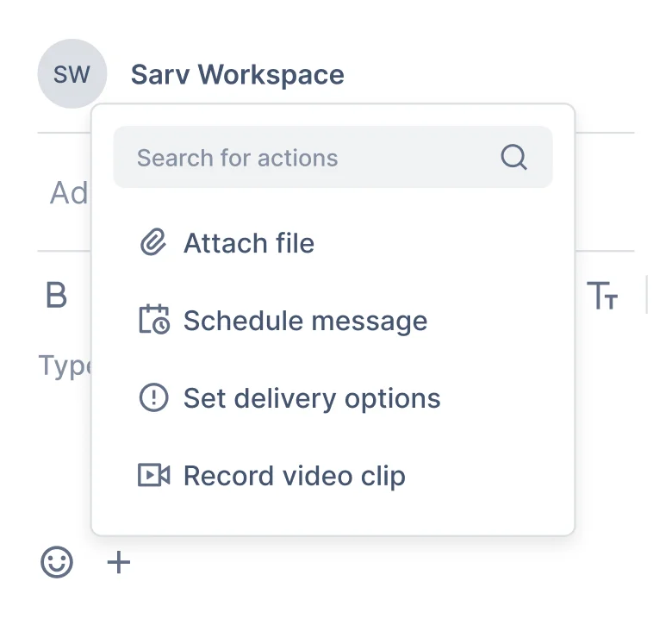
Task: Click the calendar clock schedule icon
Action: click(x=154, y=319)
